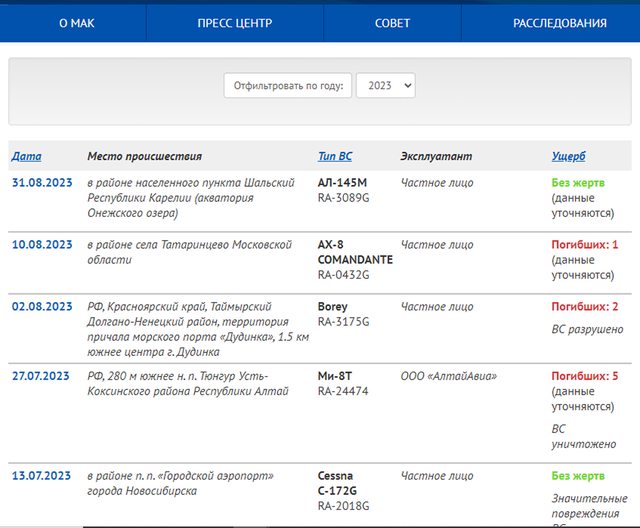The height and width of the screenshot is (528, 640).
Task: Sort table by Дата column
Action: 27,156
